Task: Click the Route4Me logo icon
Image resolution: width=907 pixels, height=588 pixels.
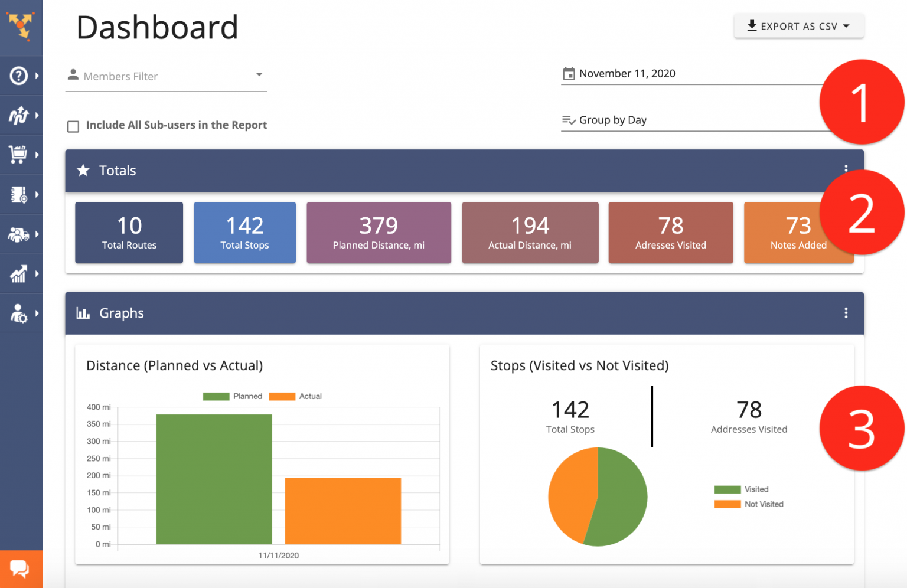Action: pyautogui.click(x=21, y=26)
